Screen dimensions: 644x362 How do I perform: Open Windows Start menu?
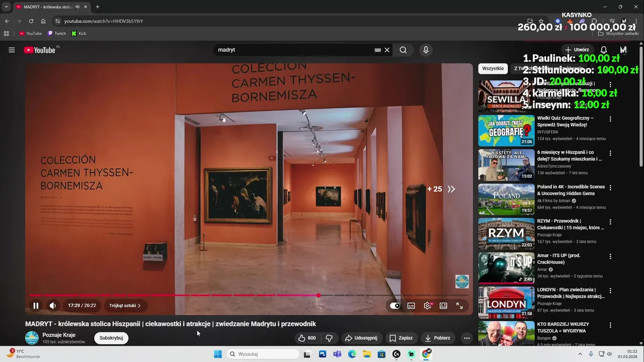point(217,354)
